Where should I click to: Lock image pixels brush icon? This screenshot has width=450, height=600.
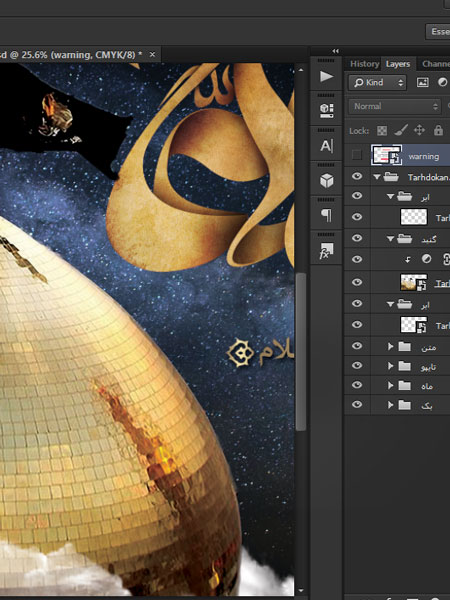click(401, 130)
